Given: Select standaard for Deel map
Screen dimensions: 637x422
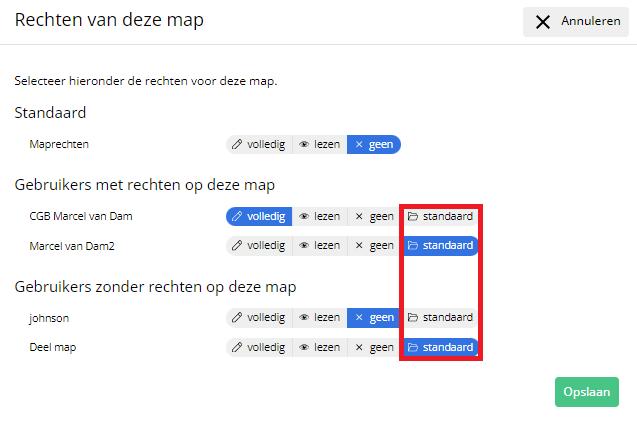Looking at the screenshot, I should click(x=440, y=347).
